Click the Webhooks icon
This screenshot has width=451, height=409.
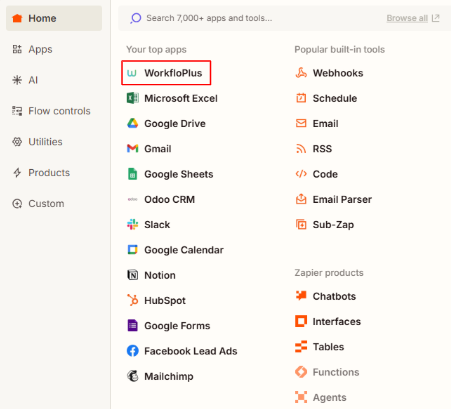pos(301,73)
